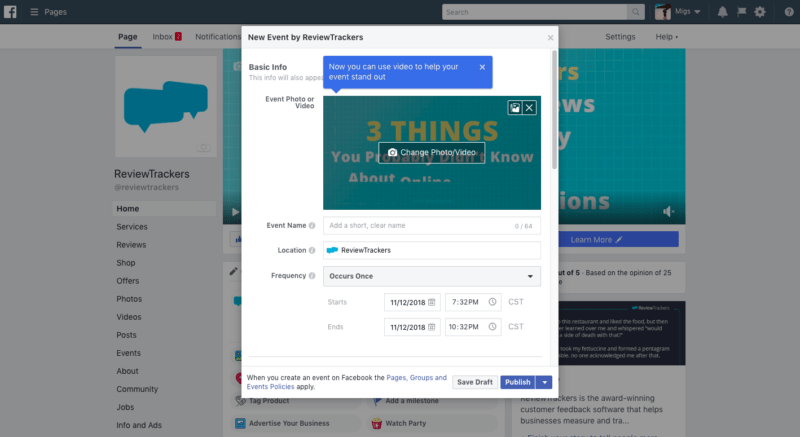
Task: Open the Help dropdown menu
Action: (666, 37)
